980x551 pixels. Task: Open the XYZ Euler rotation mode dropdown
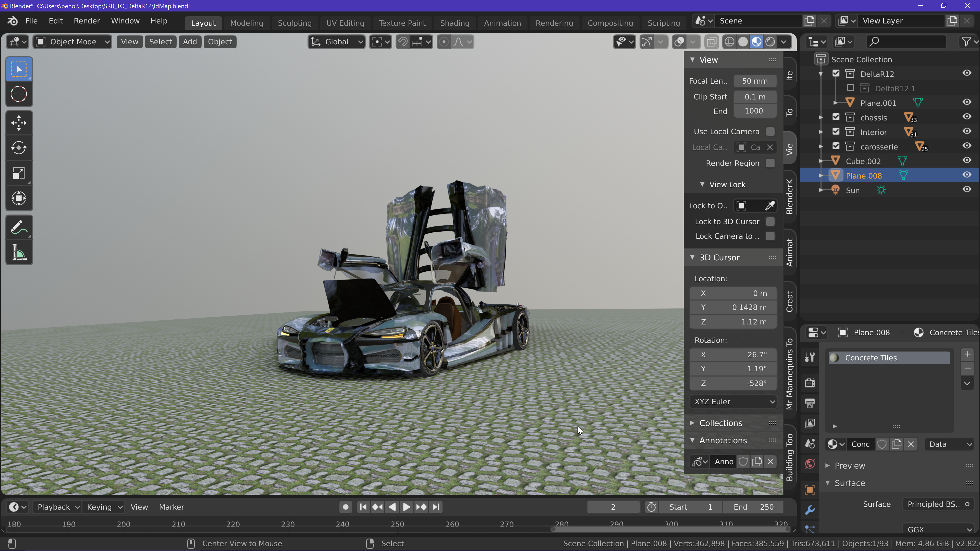coord(733,402)
